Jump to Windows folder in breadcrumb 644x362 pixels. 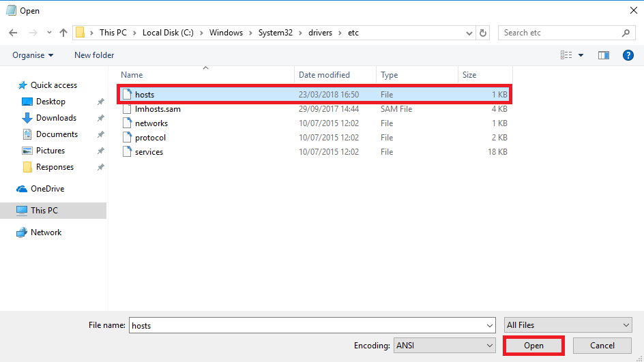(x=226, y=33)
